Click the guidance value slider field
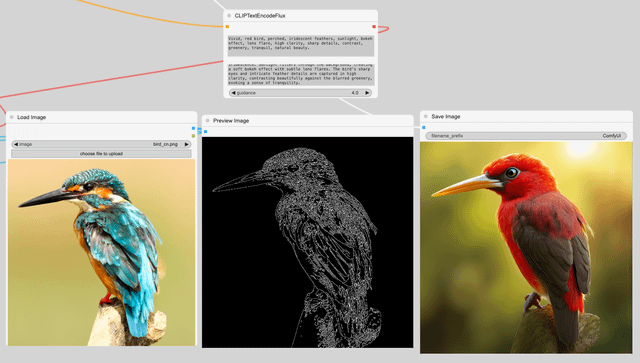The height and width of the screenshot is (363, 640). (300, 93)
